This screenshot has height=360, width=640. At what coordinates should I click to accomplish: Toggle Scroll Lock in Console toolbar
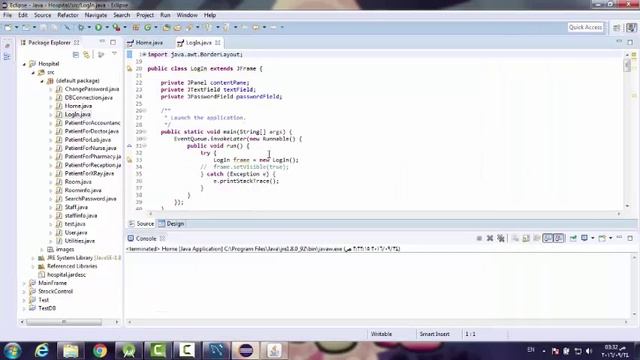526,238
